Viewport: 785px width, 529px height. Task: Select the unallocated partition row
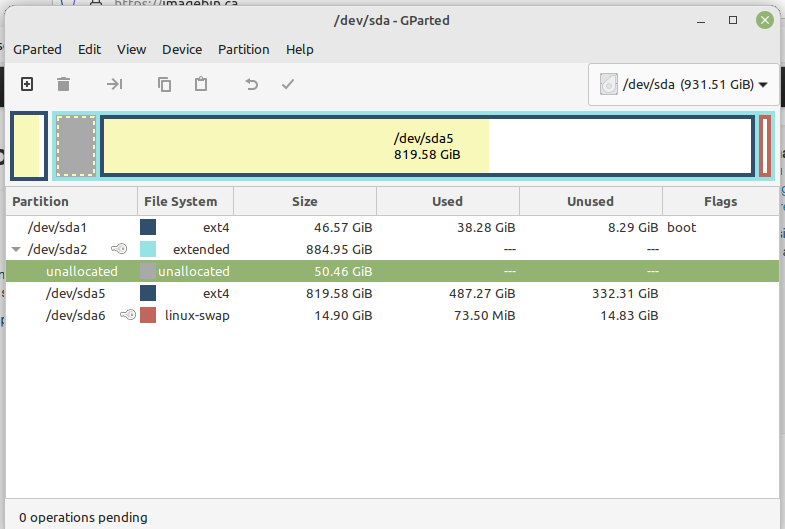(392, 271)
